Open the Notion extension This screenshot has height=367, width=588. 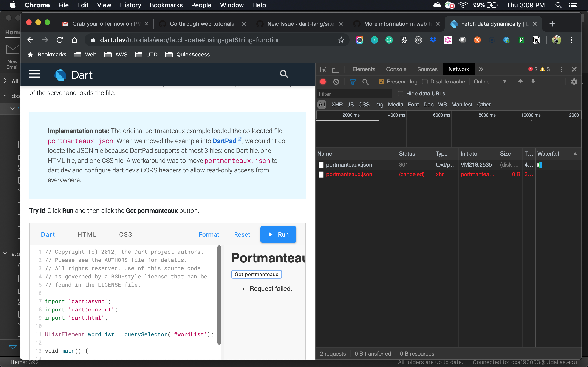[536, 40]
